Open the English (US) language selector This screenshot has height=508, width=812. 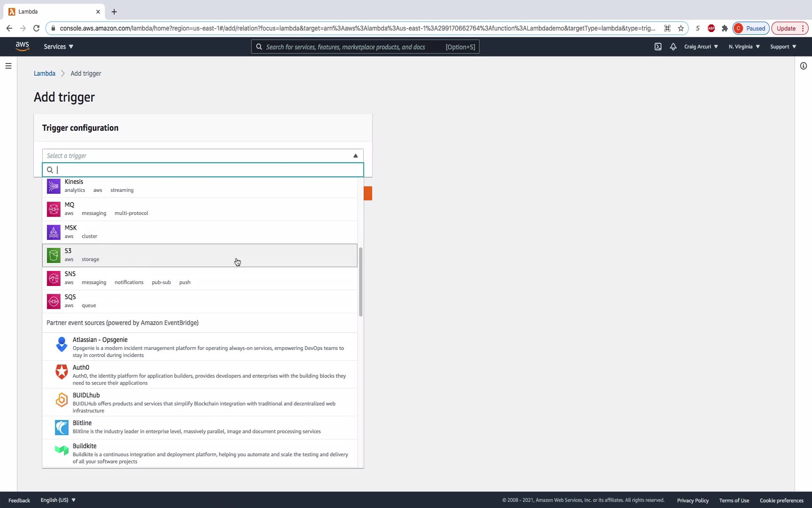[x=58, y=500]
